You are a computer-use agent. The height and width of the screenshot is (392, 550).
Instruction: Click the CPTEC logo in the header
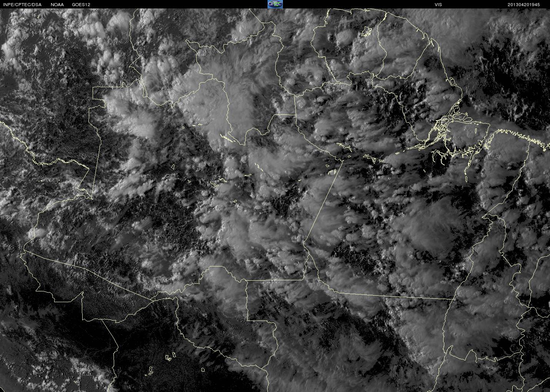(275, 4)
